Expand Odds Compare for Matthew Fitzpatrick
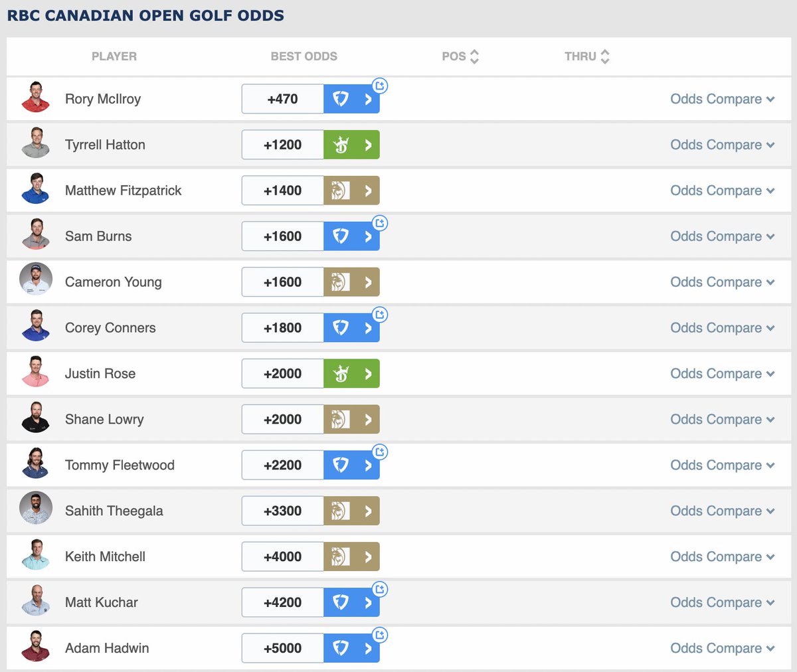Image resolution: width=797 pixels, height=672 pixels. tap(723, 191)
